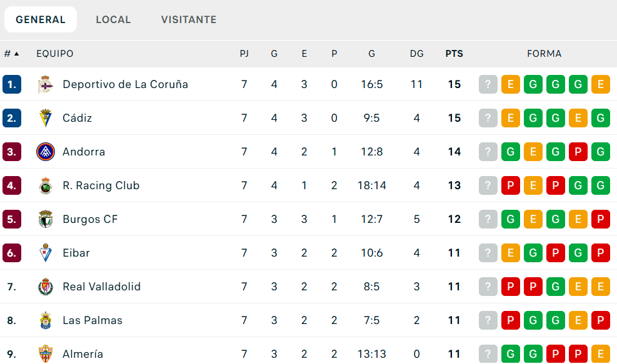Viewport: 617px width, 364px height.
Task: Open the upcoming match '?' badge for Cádiz
Action: (488, 118)
